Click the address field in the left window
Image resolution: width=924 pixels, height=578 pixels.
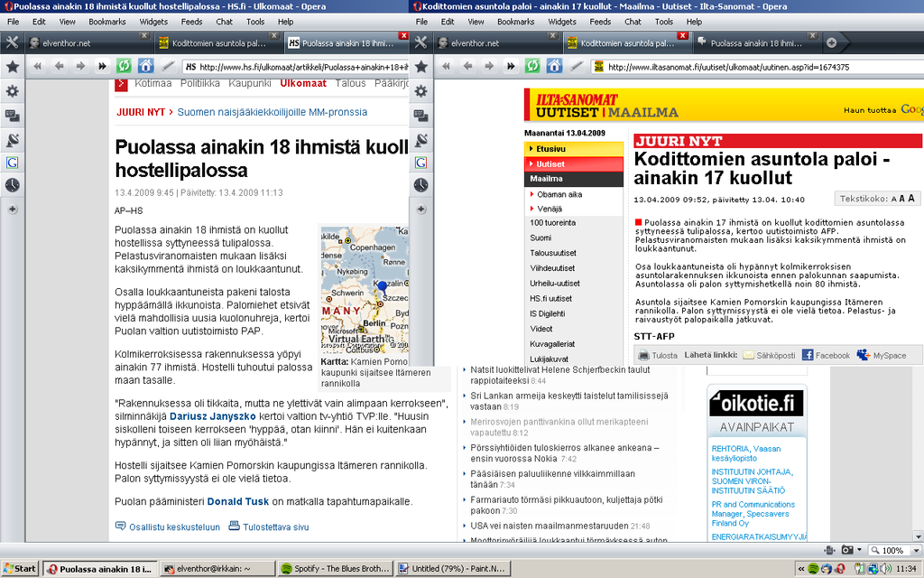295,67
